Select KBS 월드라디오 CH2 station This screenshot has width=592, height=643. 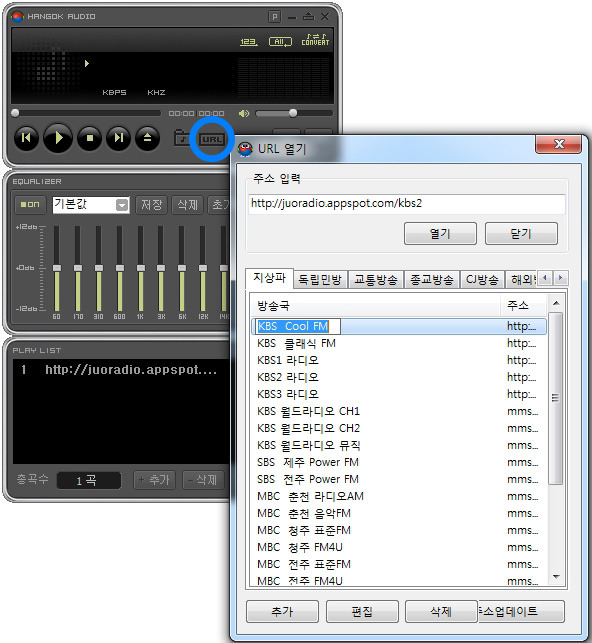pos(398,429)
